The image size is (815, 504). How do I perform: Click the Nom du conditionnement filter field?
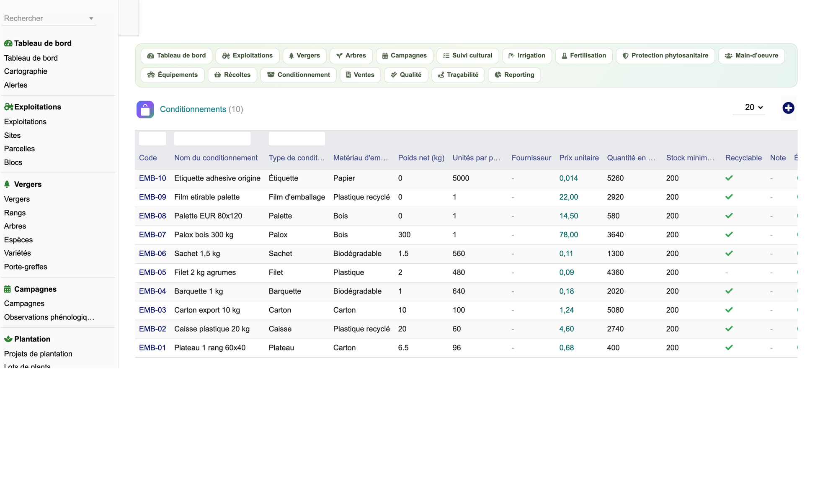[212, 139]
